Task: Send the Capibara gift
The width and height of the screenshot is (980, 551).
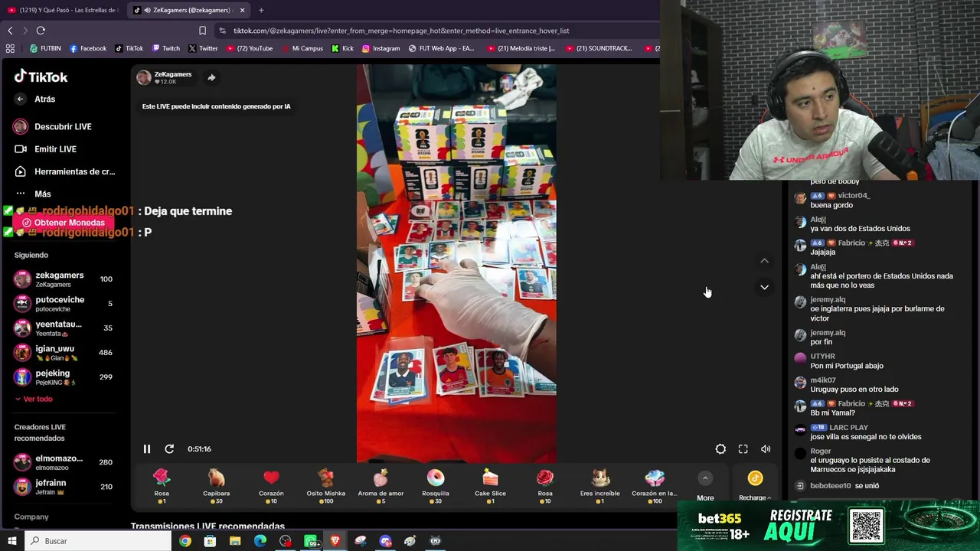Action: pyautogui.click(x=216, y=486)
